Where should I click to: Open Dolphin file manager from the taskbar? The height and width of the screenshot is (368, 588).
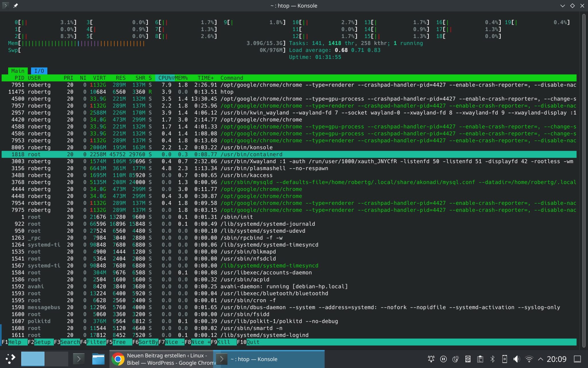[x=98, y=359]
